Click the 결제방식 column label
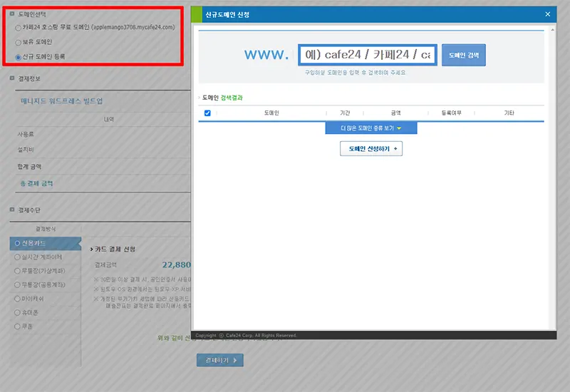 click(x=46, y=229)
